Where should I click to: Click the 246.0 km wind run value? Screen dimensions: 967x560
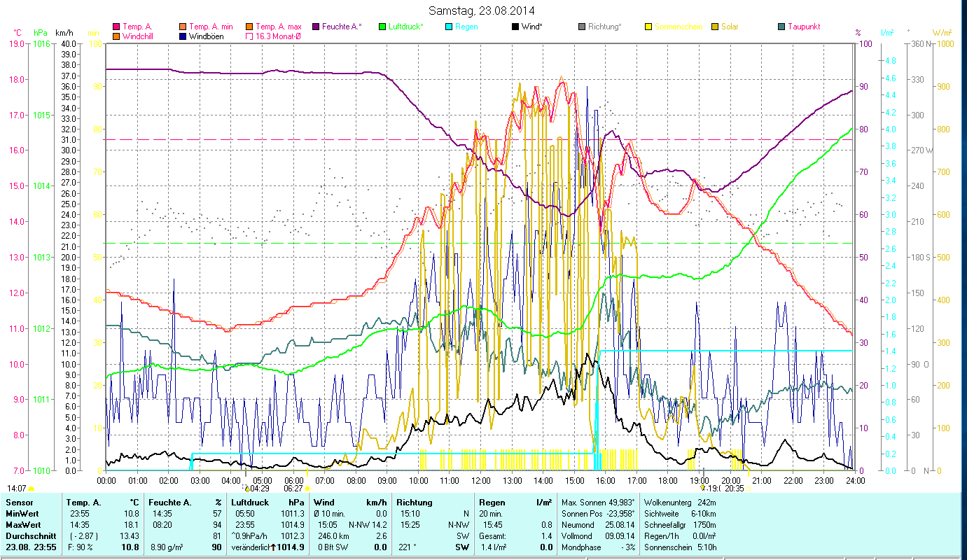333,536
